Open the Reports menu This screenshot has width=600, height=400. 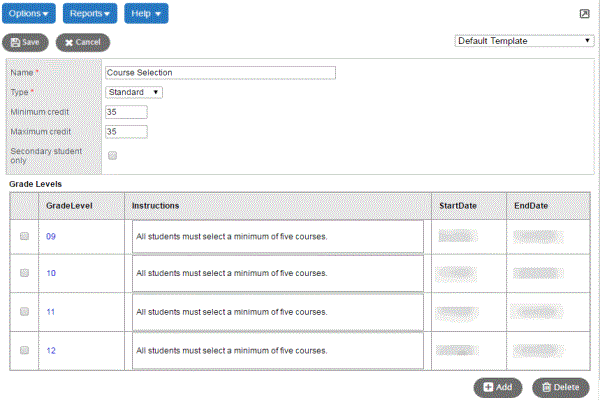(90, 13)
